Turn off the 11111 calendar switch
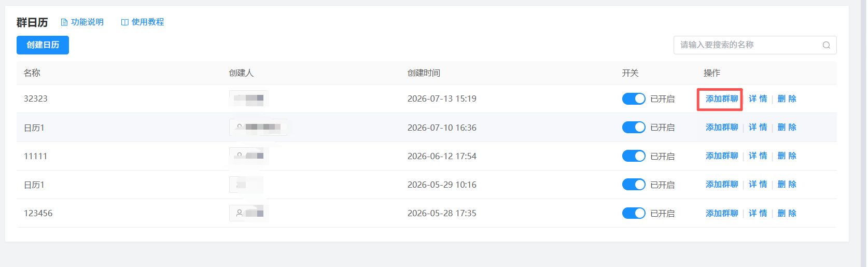 (x=634, y=156)
